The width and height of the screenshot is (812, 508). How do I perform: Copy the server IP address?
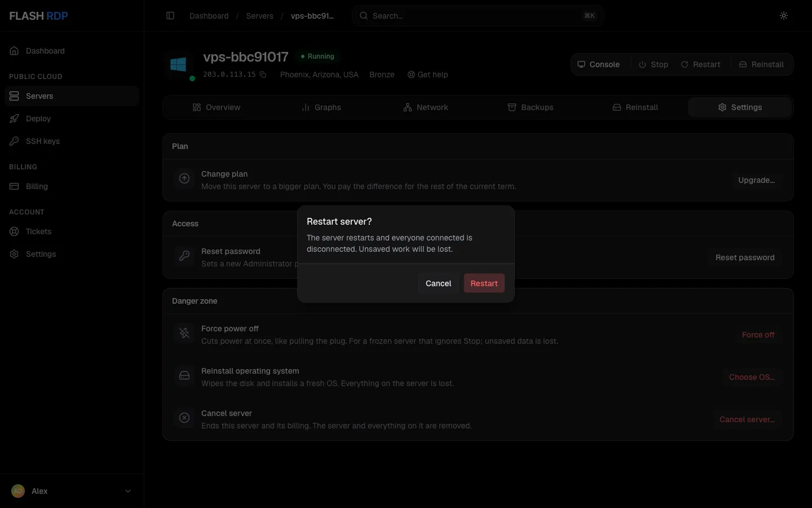point(263,75)
